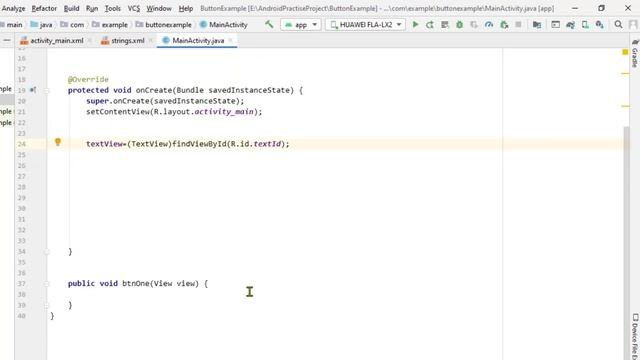The width and height of the screenshot is (640, 360).
Task: Click the Run Anything window icon
Action: [x=556, y=25]
